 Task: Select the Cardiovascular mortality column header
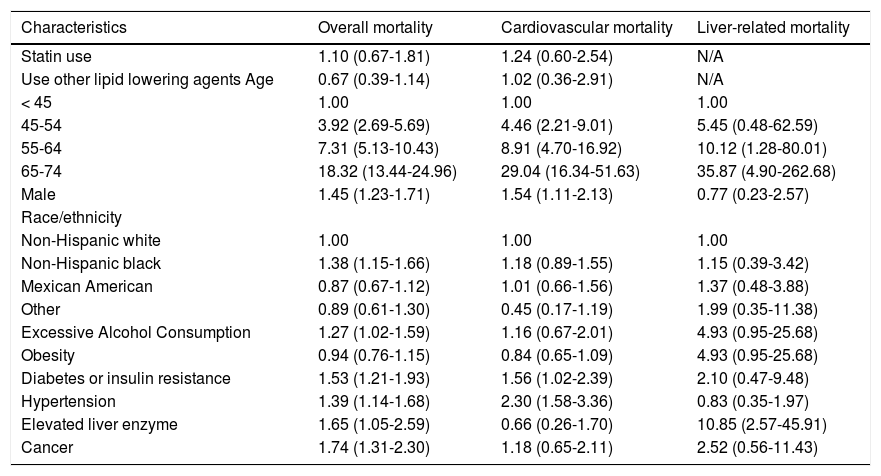tap(586, 28)
